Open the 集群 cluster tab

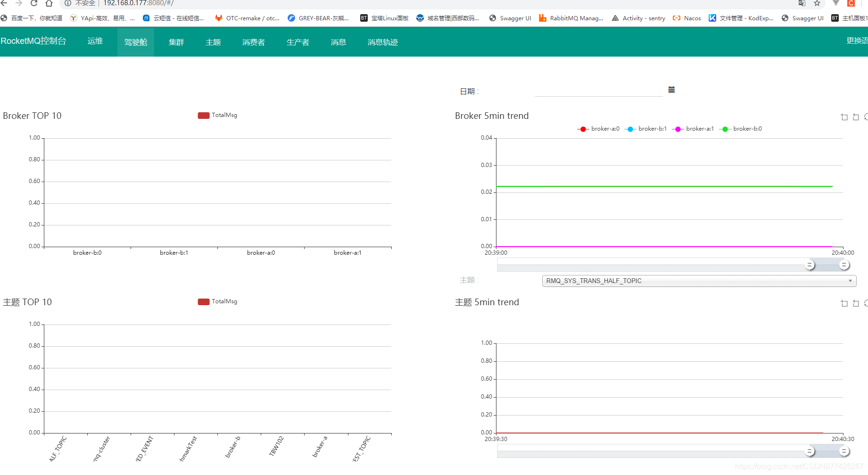coord(176,42)
